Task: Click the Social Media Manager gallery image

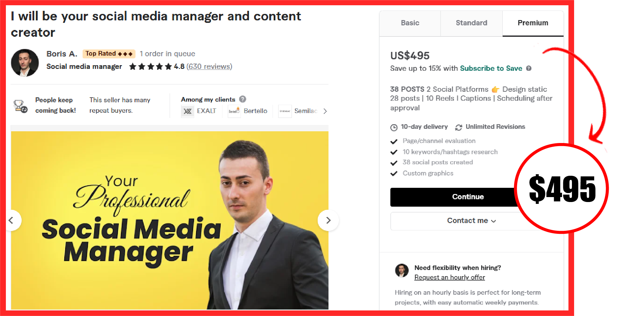Action: tap(170, 220)
